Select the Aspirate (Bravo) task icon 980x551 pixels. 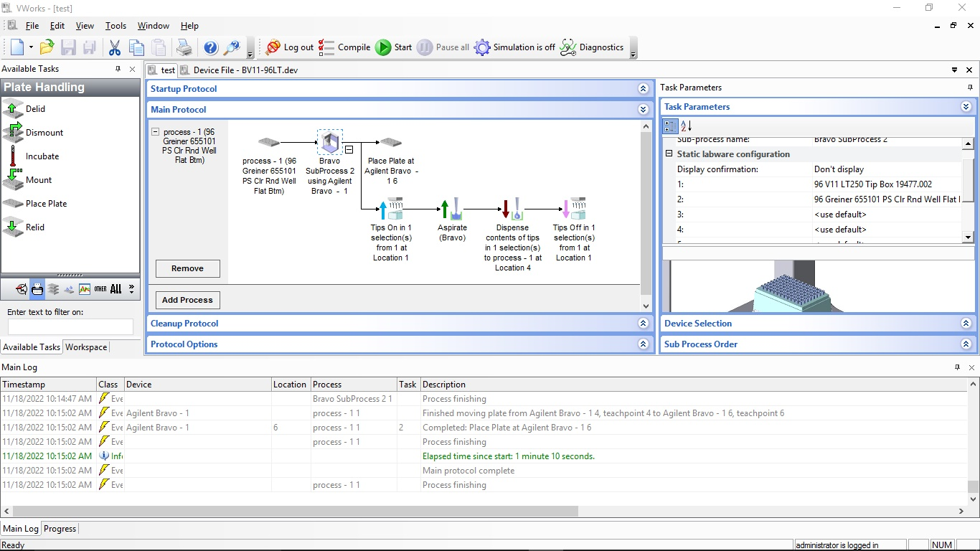click(x=452, y=209)
